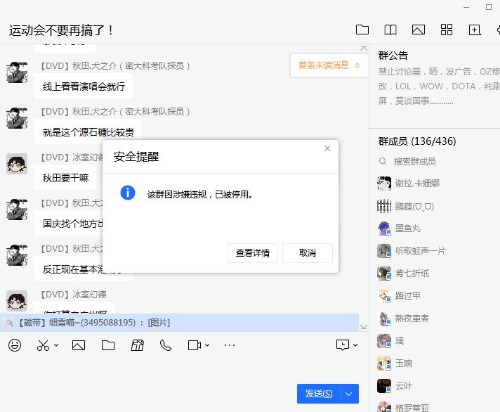Minimize the chat window
The height and width of the screenshot is (412, 500).
tap(466, 7)
